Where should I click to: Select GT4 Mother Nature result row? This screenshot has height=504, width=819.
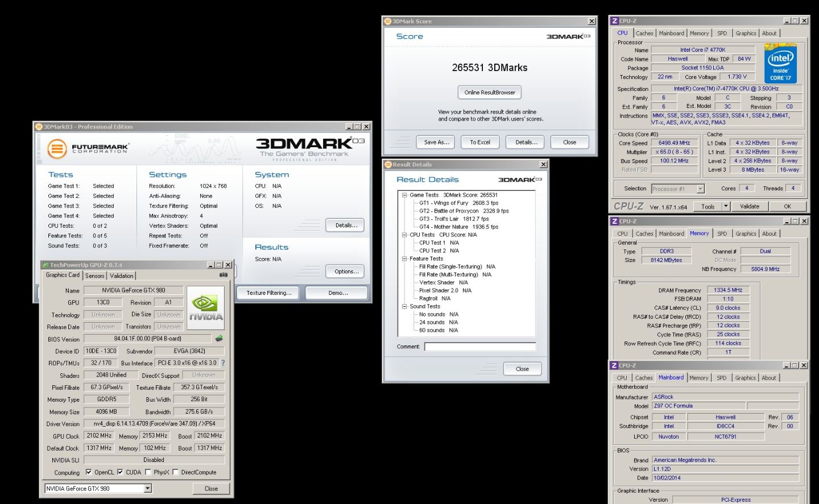(458, 227)
